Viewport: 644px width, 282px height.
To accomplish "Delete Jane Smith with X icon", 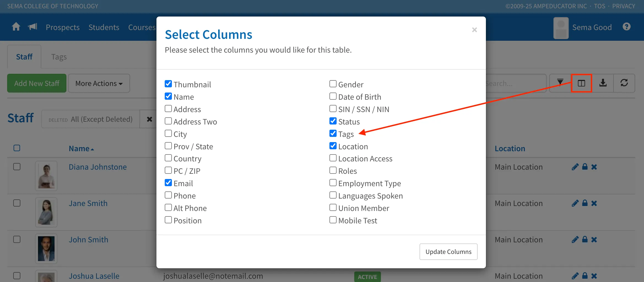I will pyautogui.click(x=594, y=203).
